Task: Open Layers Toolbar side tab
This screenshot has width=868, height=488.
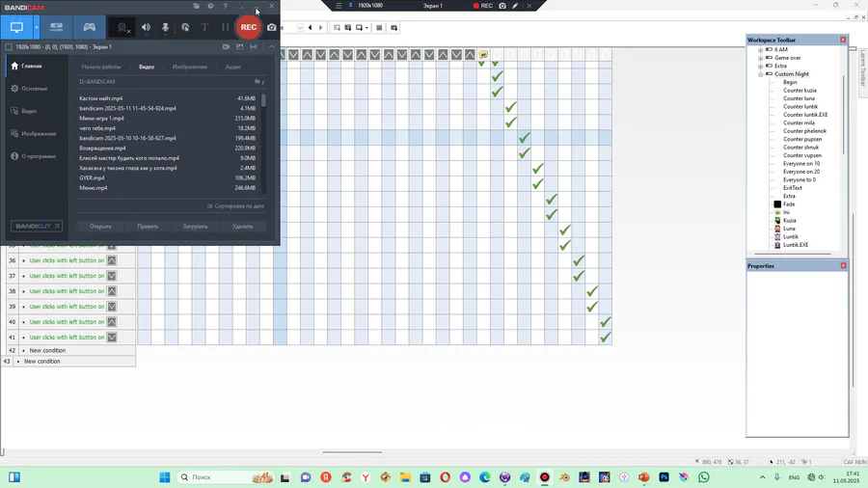Action: coord(862,68)
